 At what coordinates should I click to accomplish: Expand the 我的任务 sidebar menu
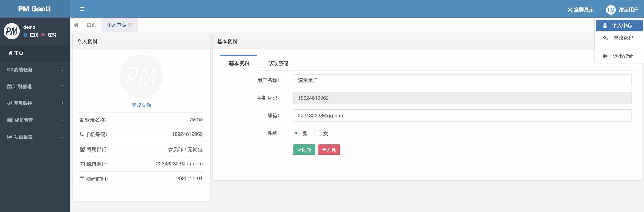(x=35, y=70)
